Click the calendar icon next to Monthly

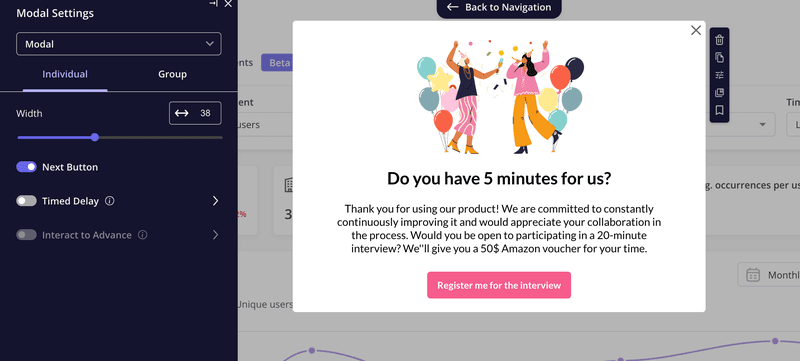(x=753, y=275)
